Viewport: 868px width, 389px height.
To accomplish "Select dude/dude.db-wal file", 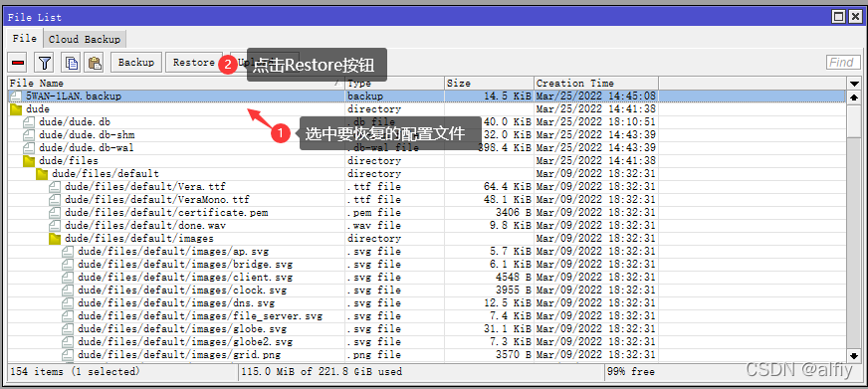I will (427, 148).
